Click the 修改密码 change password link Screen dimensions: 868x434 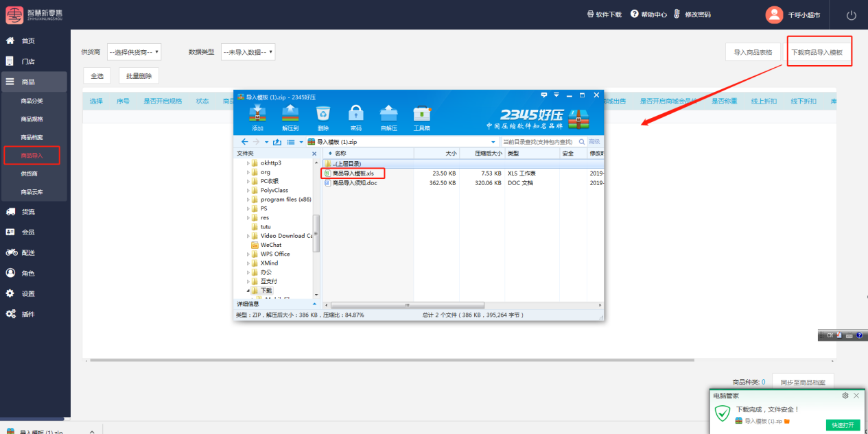[x=692, y=14]
